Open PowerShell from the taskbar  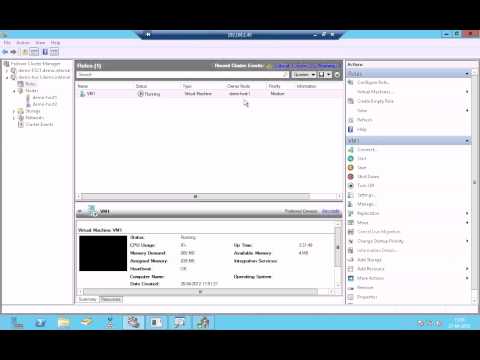click(40, 322)
